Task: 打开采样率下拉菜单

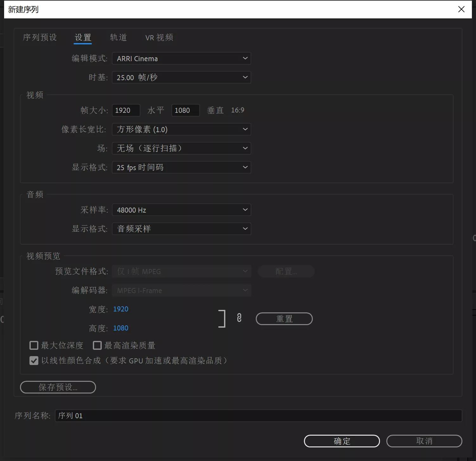Action: 181,210
